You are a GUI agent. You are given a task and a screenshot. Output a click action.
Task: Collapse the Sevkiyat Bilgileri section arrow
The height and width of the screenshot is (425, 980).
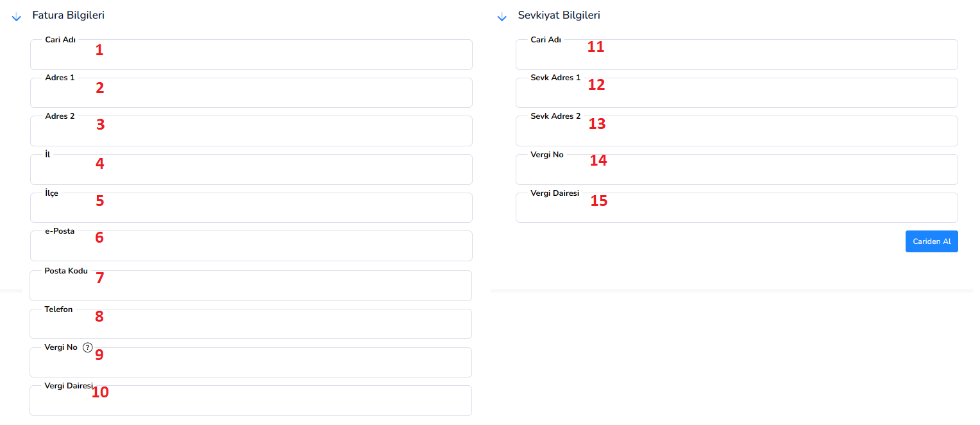pyautogui.click(x=502, y=17)
